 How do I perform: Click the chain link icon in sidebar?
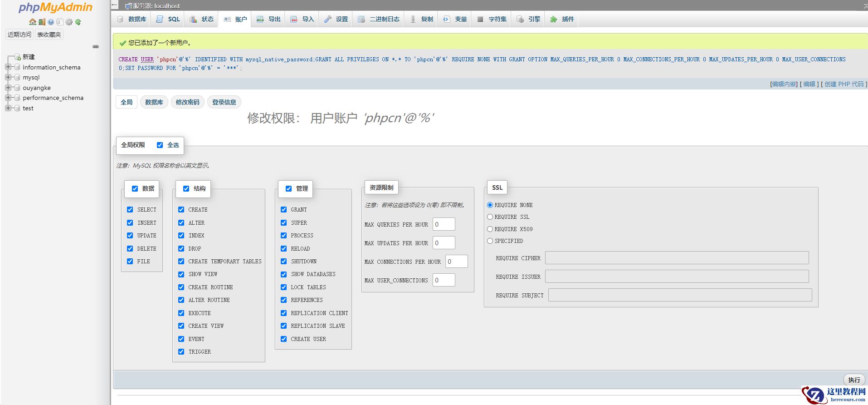click(x=96, y=46)
